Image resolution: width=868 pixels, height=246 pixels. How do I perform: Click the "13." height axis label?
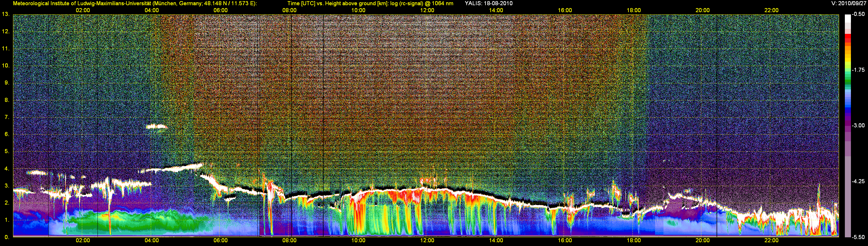coord(5,14)
